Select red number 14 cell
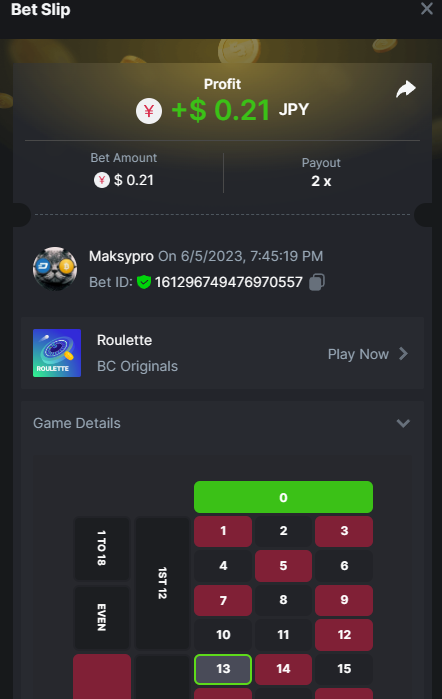The width and height of the screenshot is (442, 699). tap(283, 669)
